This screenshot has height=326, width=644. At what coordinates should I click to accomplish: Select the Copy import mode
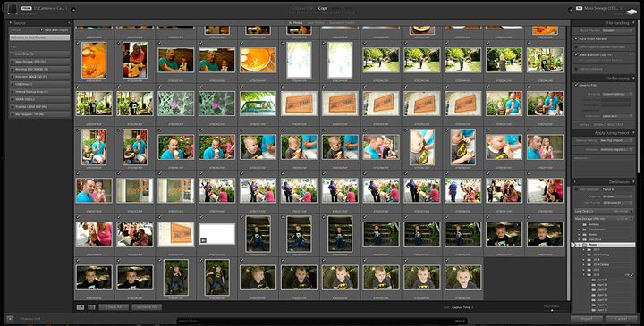pyautogui.click(x=323, y=8)
